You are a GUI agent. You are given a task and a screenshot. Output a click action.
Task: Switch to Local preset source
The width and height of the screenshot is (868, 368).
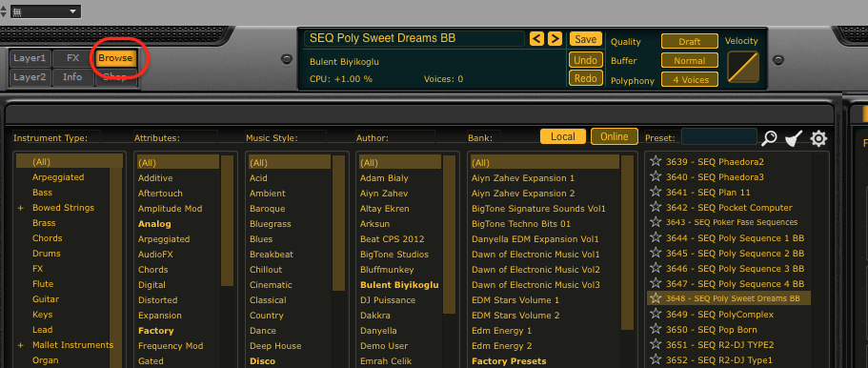point(563,136)
